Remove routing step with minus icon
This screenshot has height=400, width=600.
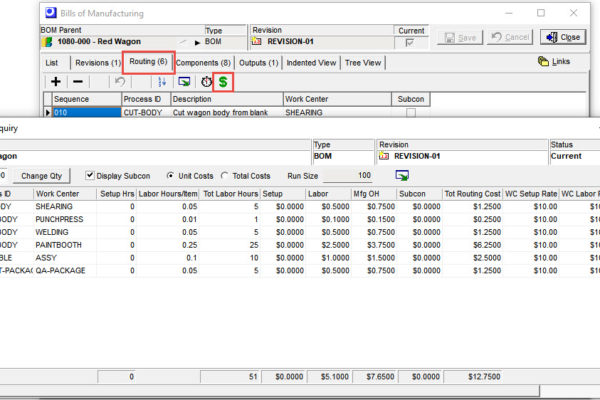coord(78,82)
